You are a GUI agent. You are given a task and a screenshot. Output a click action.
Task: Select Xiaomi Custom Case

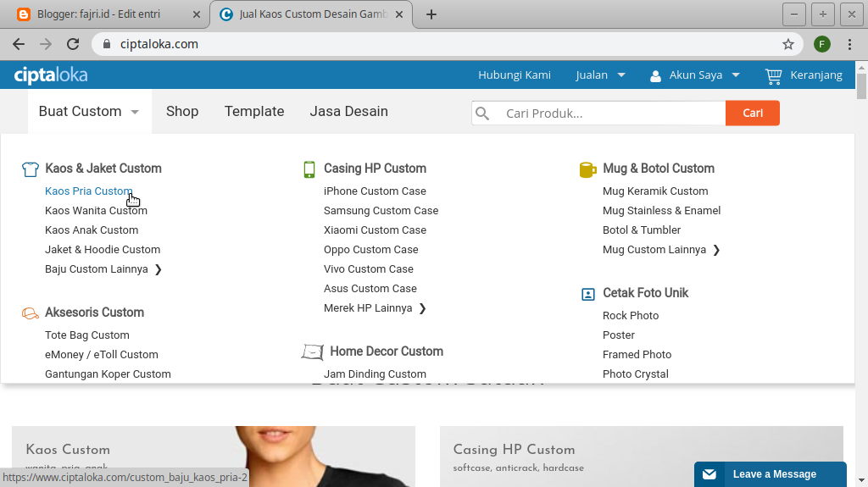point(375,230)
